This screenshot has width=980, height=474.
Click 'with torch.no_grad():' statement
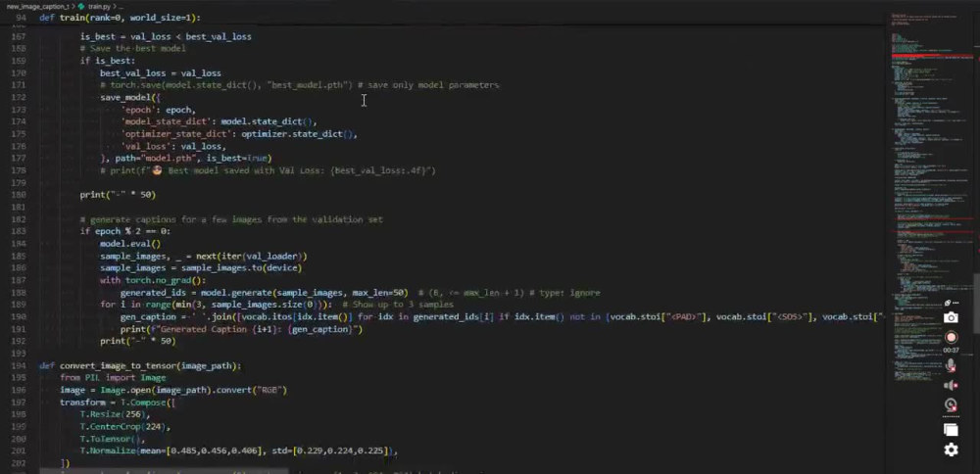coord(153,280)
